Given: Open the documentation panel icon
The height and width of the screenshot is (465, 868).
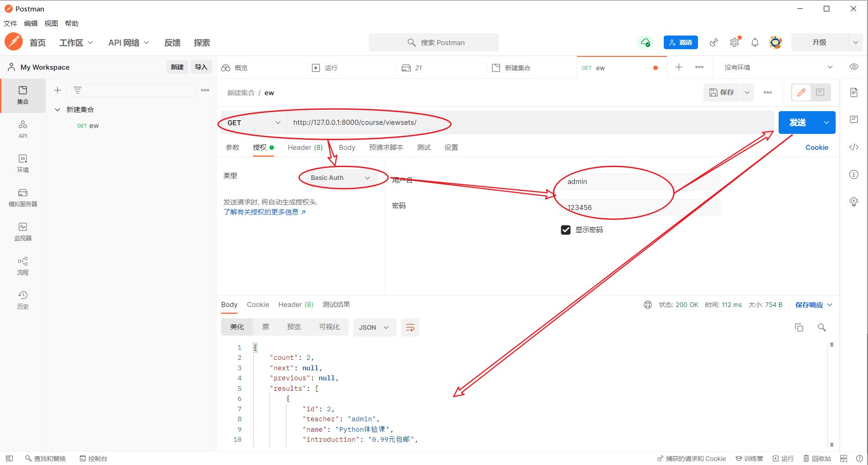Looking at the screenshot, I should click(854, 92).
